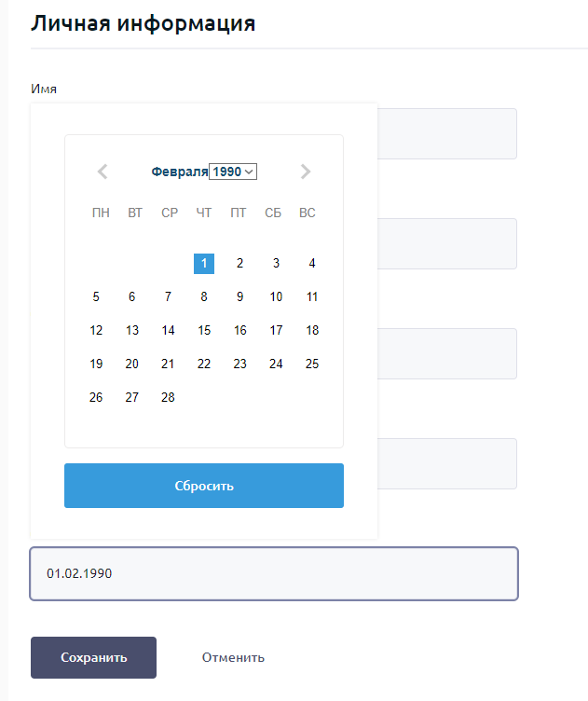Screen dimensions: 588x701
Task: Select February 1 in calendar
Action: pos(204,264)
